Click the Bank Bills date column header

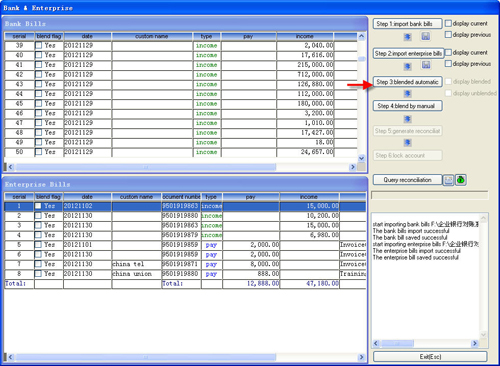click(88, 36)
